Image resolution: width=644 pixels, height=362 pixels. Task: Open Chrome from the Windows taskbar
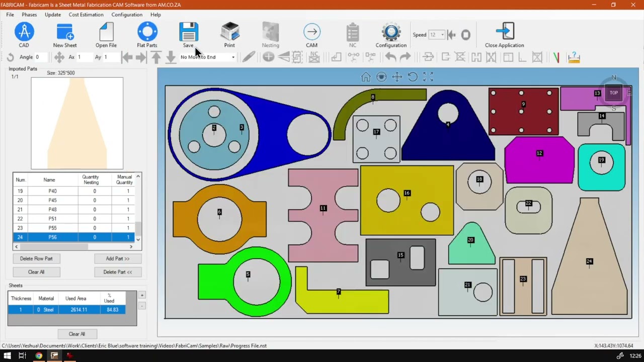click(x=39, y=356)
